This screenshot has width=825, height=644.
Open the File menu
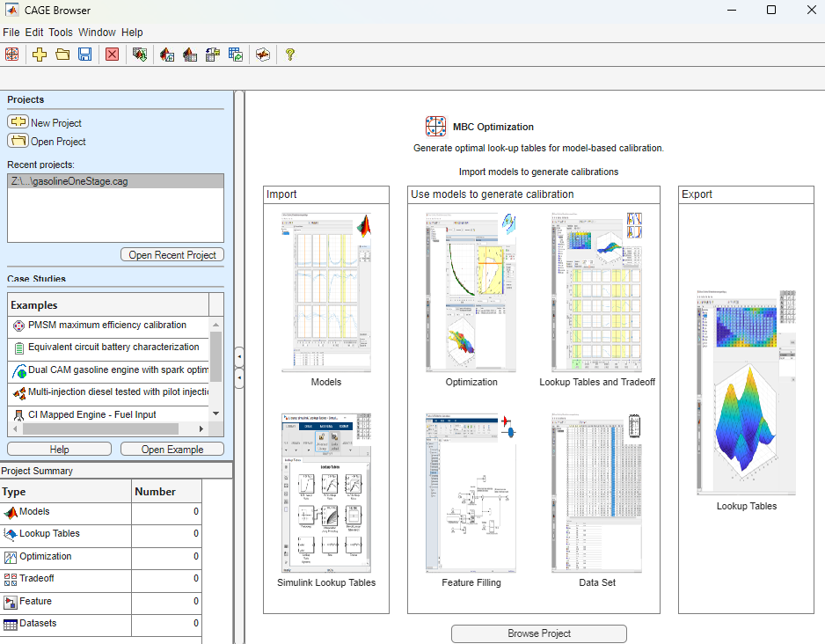[x=11, y=32]
